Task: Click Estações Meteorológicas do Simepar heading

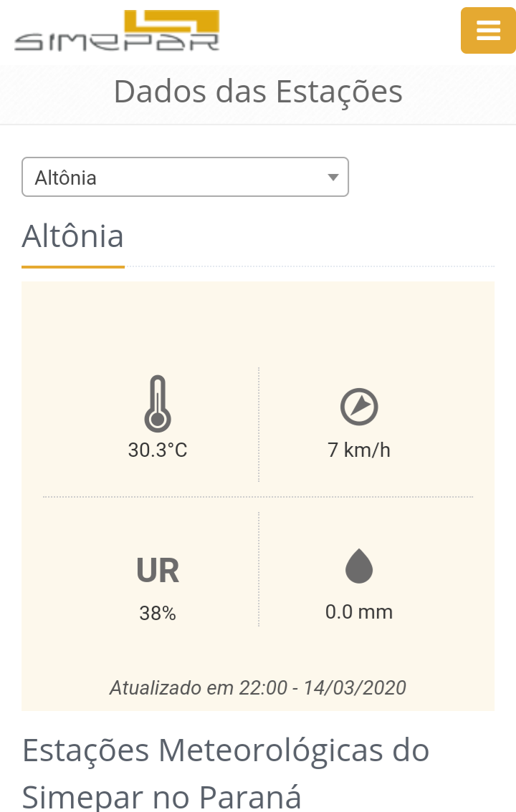Action: click(226, 772)
